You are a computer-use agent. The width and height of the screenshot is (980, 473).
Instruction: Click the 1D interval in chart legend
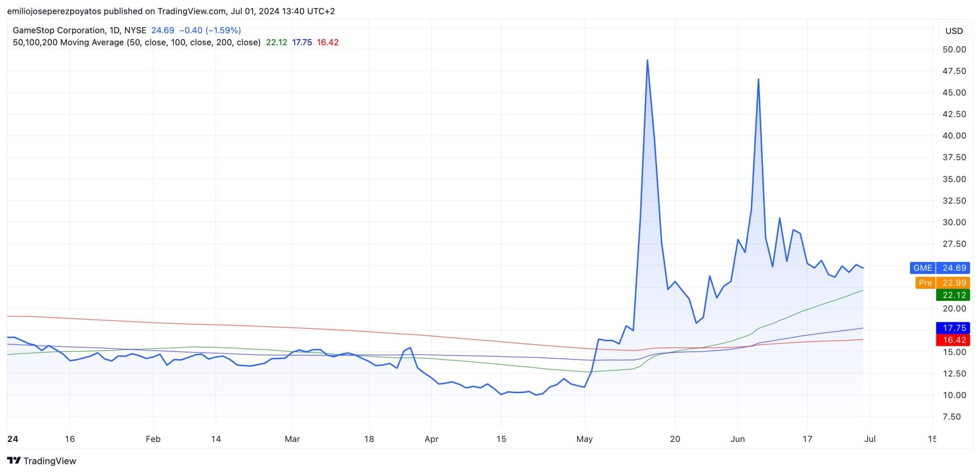pos(114,30)
